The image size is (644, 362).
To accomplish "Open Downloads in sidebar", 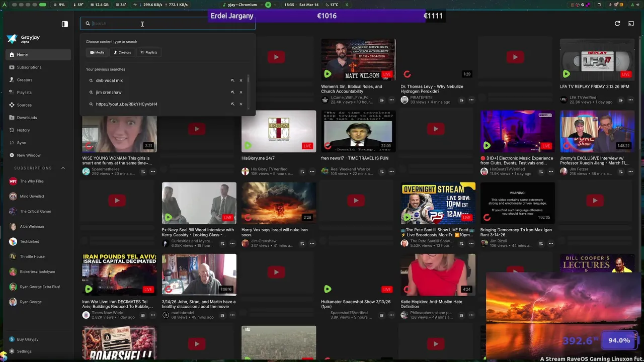I will [x=40, y=118].
